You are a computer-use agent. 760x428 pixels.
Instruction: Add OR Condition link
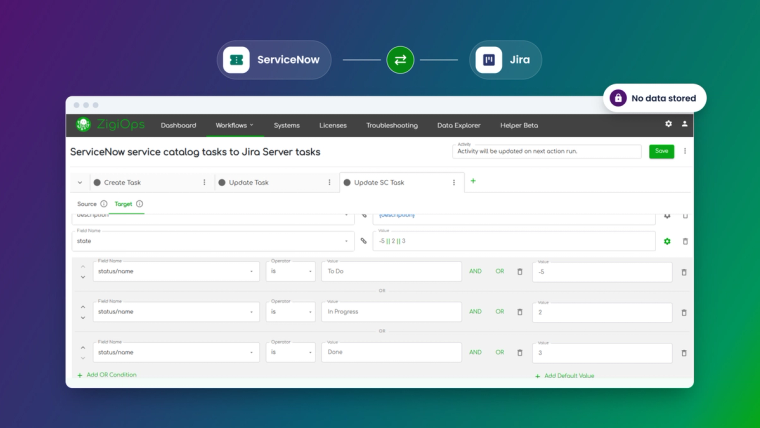point(107,375)
